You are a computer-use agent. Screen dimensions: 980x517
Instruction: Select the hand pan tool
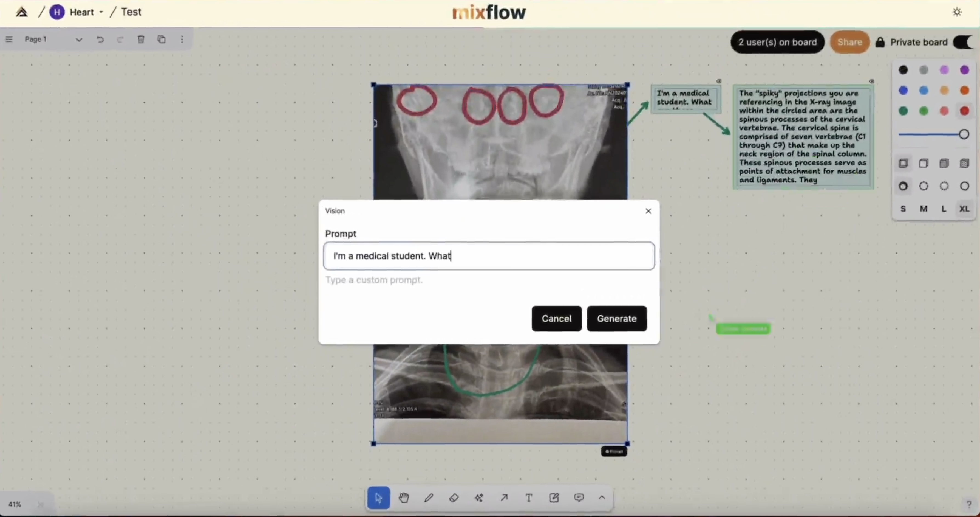click(x=404, y=498)
